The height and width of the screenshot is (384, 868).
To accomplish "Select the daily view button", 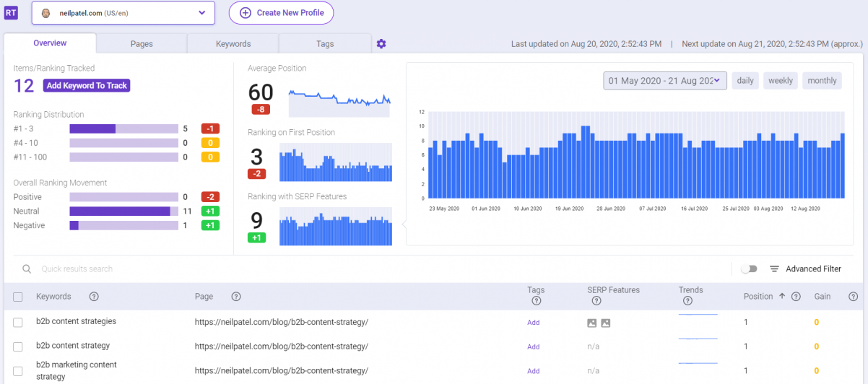I will [x=745, y=81].
